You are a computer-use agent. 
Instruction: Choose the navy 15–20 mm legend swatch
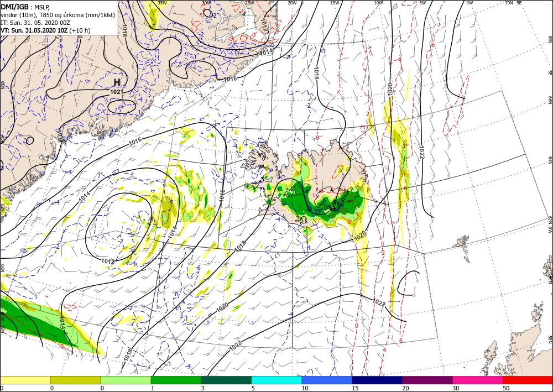[377, 380]
